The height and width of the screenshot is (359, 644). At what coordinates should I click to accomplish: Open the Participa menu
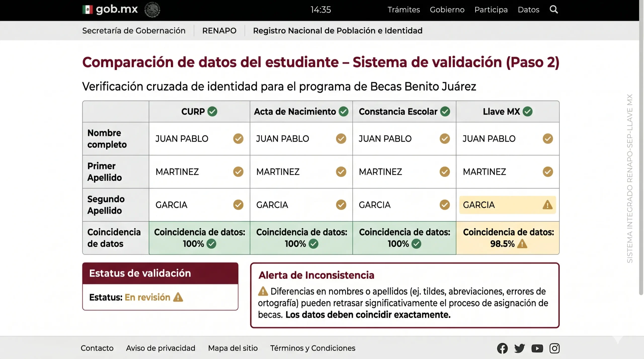(491, 10)
